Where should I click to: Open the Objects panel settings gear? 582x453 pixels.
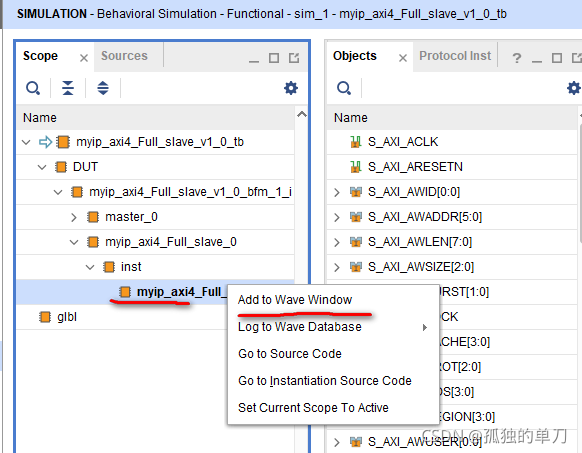(573, 88)
